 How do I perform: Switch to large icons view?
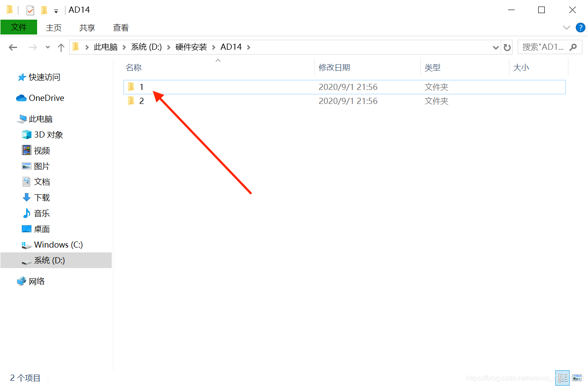[577, 378]
